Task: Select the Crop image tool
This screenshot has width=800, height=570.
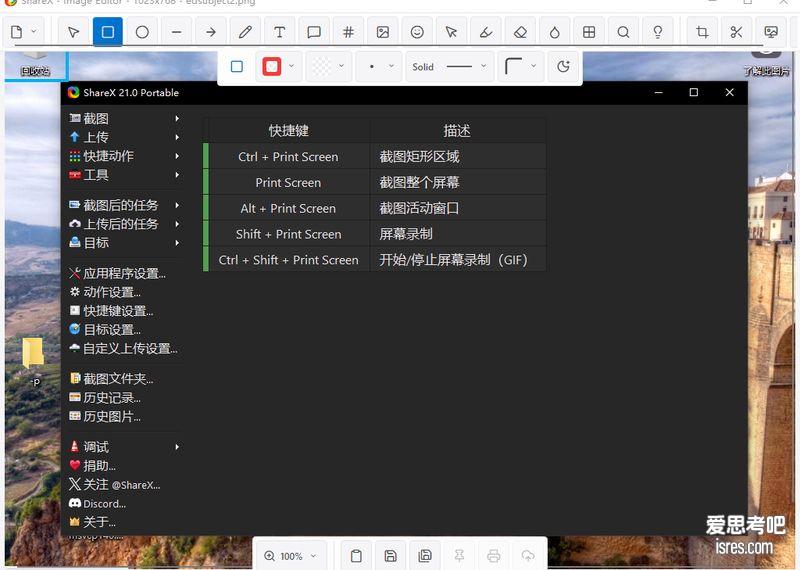Action: 702,32
